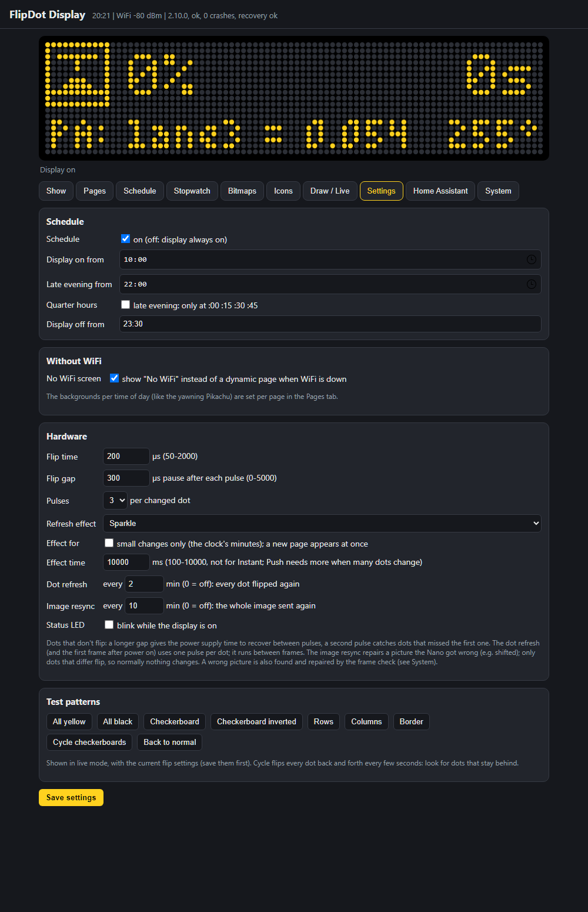Click the Display off from field
Viewport: 588px width, 912px height.
coord(330,324)
